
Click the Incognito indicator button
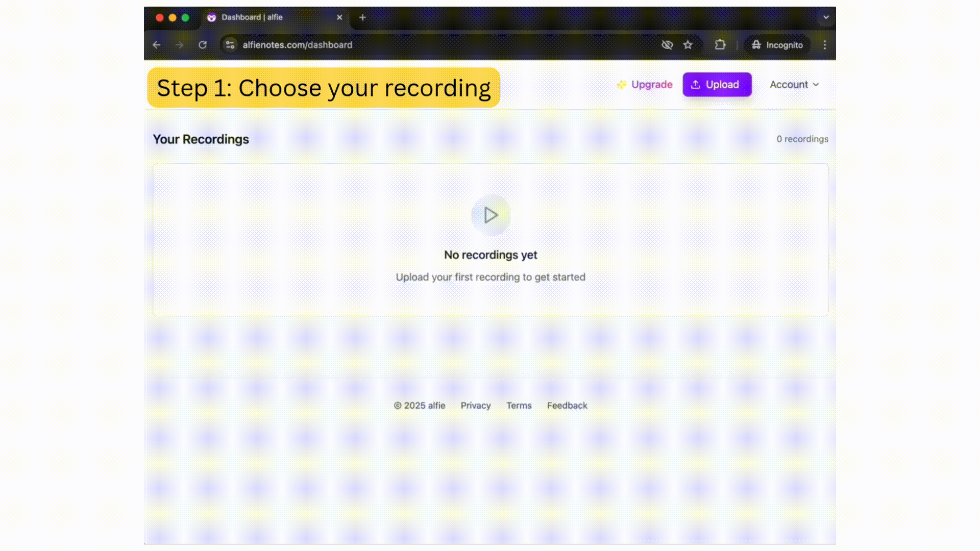[777, 45]
